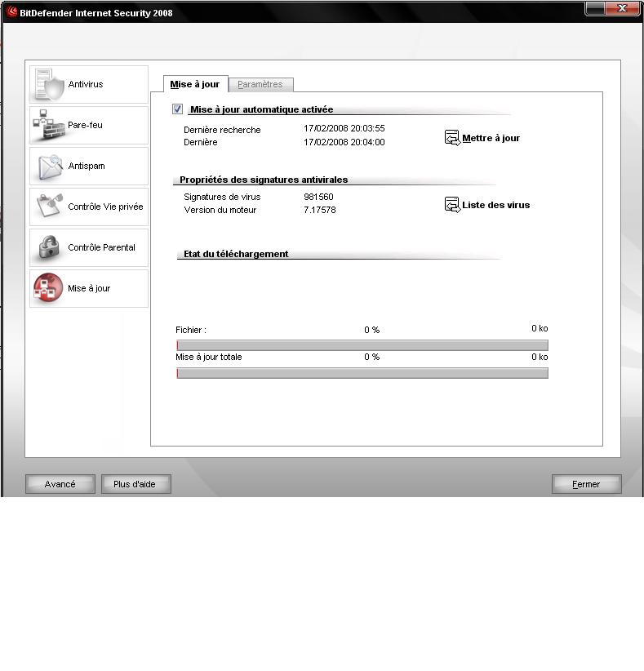Image resolution: width=644 pixels, height=671 pixels.
Task: Click the virus signatures value 981560
Action: 318,197
